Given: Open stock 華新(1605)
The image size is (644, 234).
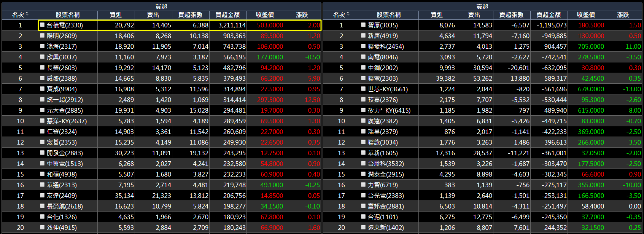Looking at the screenshot, I should pyautogui.click(x=383, y=153).
